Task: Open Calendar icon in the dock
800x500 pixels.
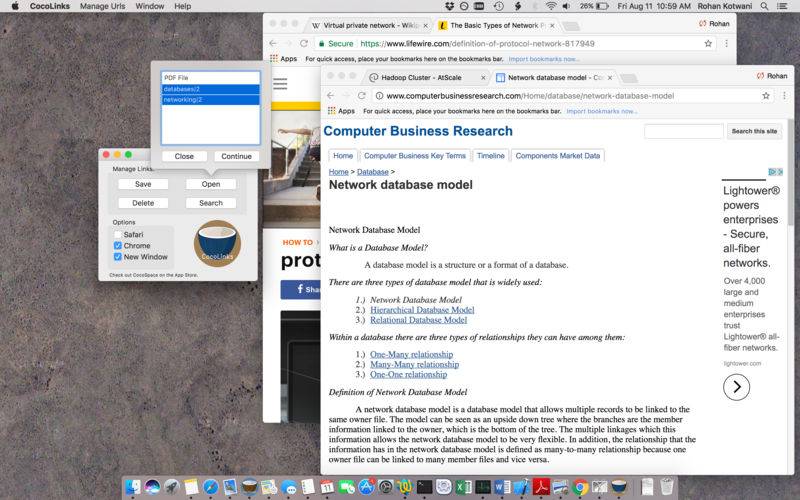Action: [327, 487]
